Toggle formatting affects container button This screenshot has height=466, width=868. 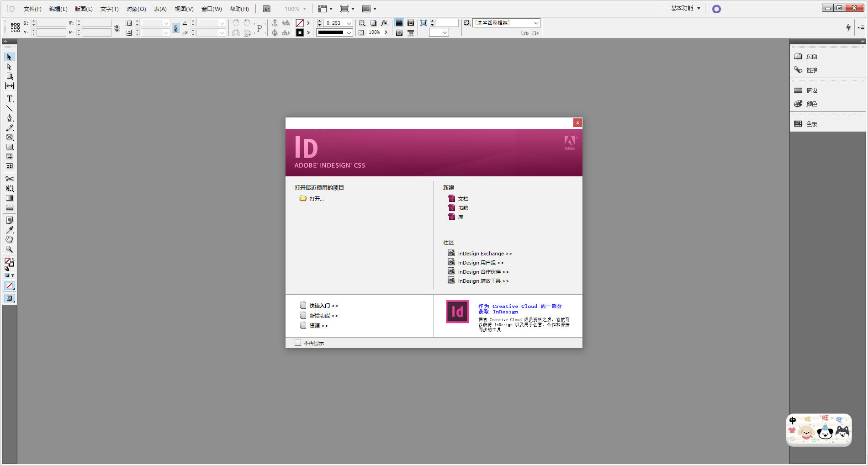pyautogui.click(x=7, y=275)
